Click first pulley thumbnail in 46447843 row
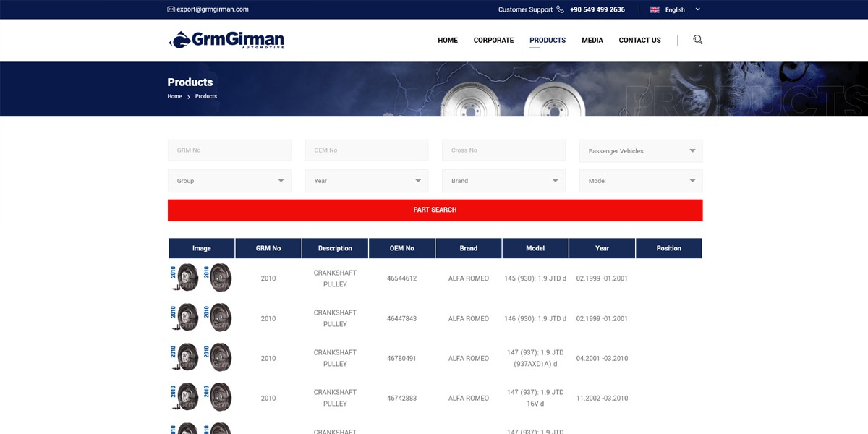Screen dimensions: 868x434 click(184, 318)
